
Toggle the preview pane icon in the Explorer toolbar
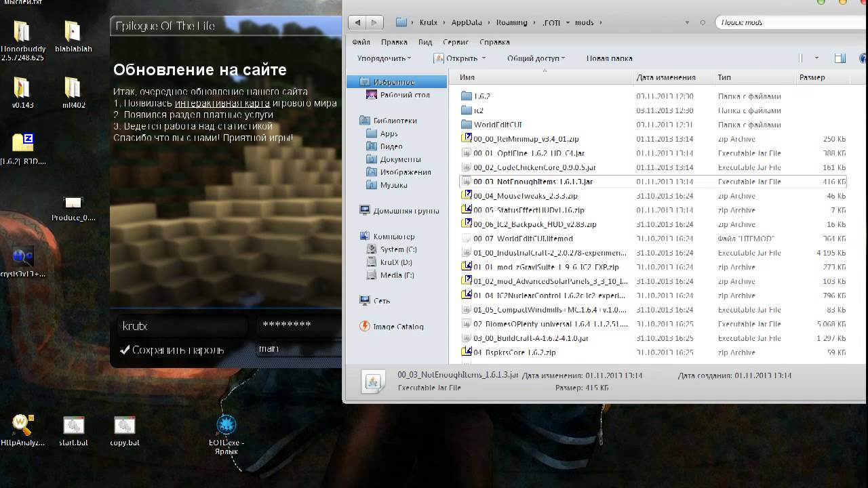(840, 58)
